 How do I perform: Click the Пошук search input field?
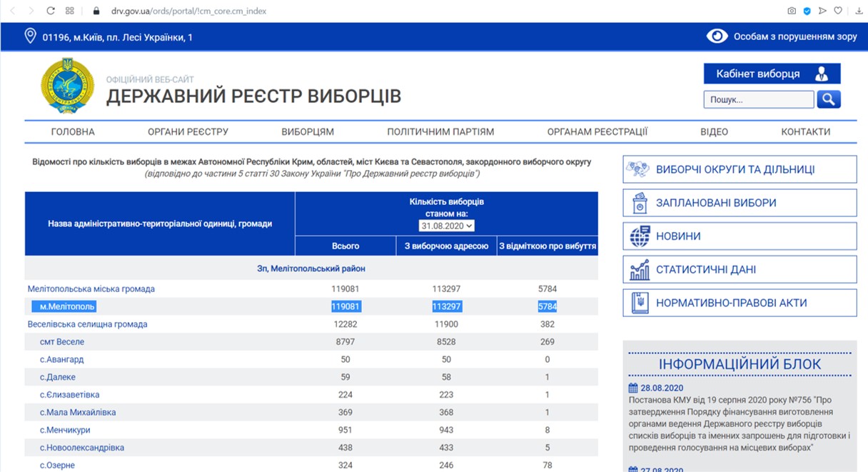click(x=758, y=100)
